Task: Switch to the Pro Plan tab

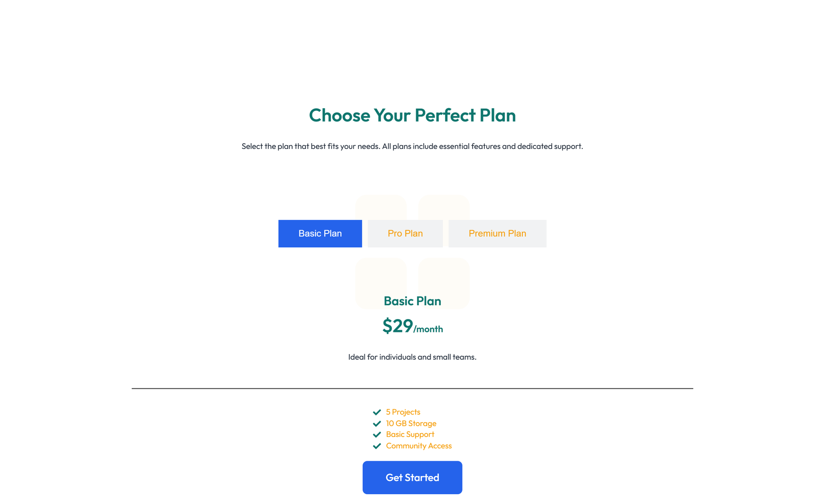Action: tap(405, 233)
